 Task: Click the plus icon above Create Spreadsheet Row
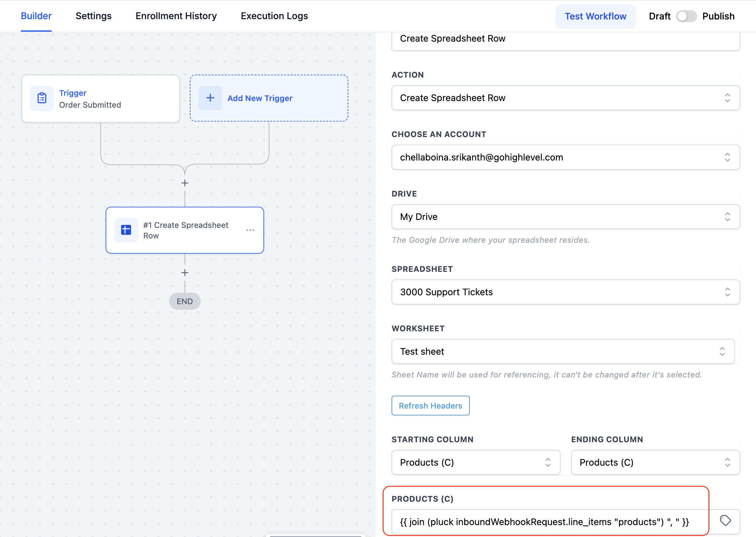[185, 183]
